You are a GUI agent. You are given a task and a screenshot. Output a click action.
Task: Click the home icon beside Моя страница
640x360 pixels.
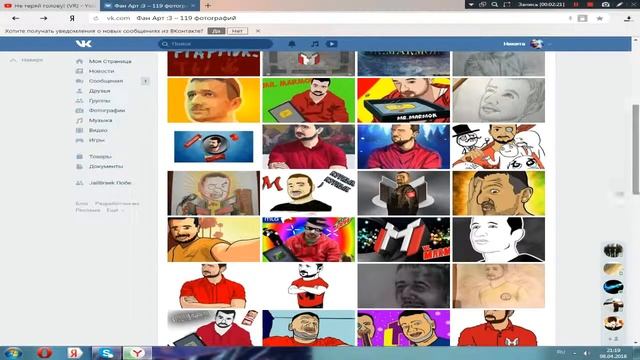click(80, 61)
